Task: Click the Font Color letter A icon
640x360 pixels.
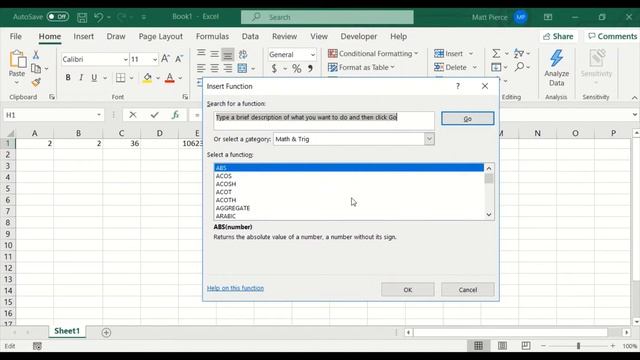Action: [170, 78]
